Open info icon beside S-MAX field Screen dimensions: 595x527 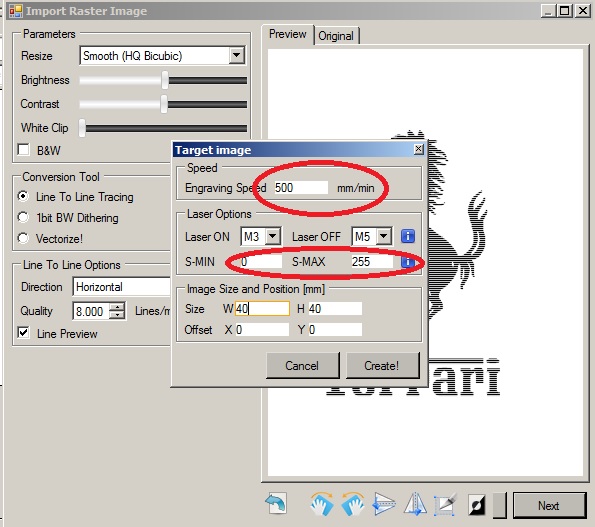pyautogui.click(x=408, y=262)
